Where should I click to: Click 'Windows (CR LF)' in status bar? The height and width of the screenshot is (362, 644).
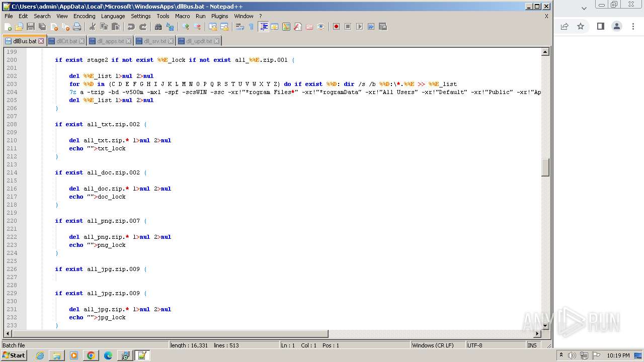coord(438,345)
